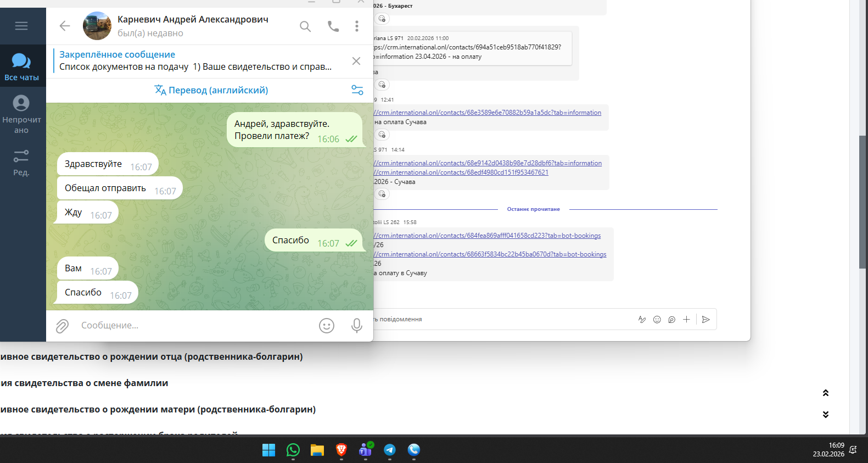The height and width of the screenshot is (463, 868).
Task: Click the 'Жду' message bubble
Action: click(87, 213)
